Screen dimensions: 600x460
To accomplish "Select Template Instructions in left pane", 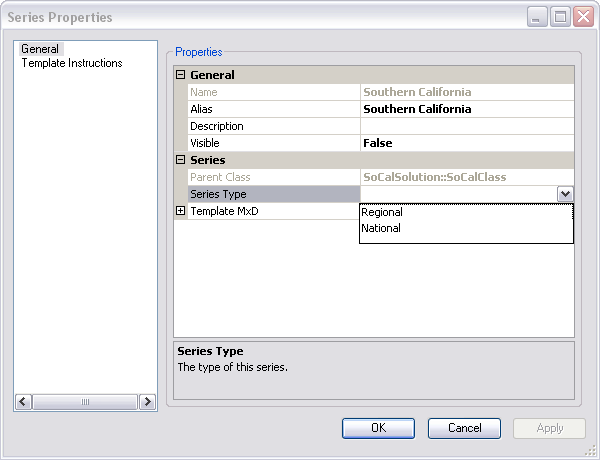I will (x=72, y=63).
